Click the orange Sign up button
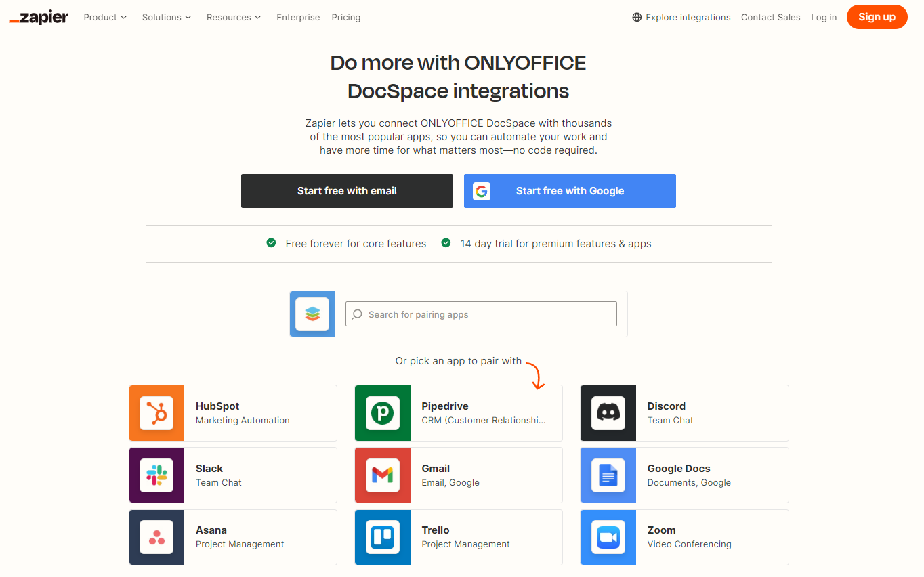Screen dimensions: 924x577 (877, 17)
